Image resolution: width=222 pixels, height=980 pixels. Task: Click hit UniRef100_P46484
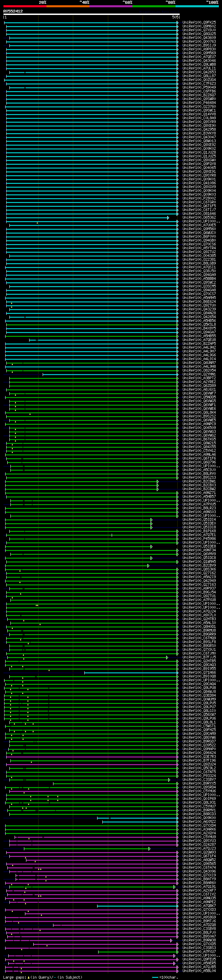199,103
